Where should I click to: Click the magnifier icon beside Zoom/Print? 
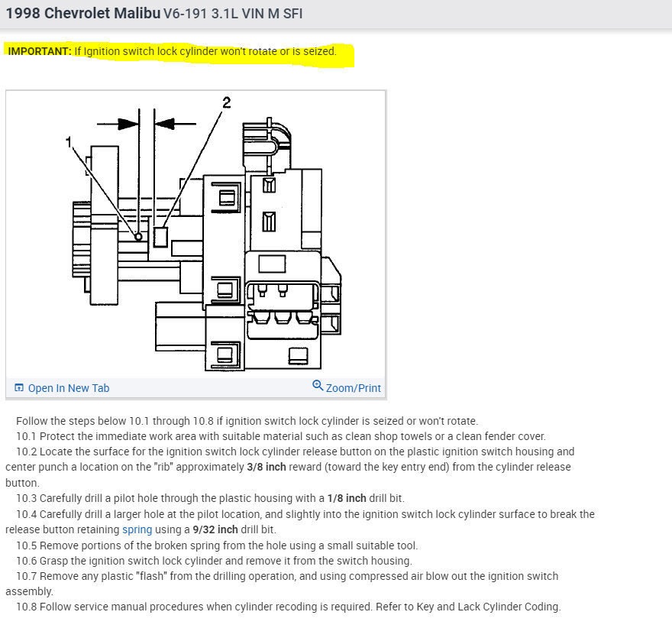click(318, 385)
